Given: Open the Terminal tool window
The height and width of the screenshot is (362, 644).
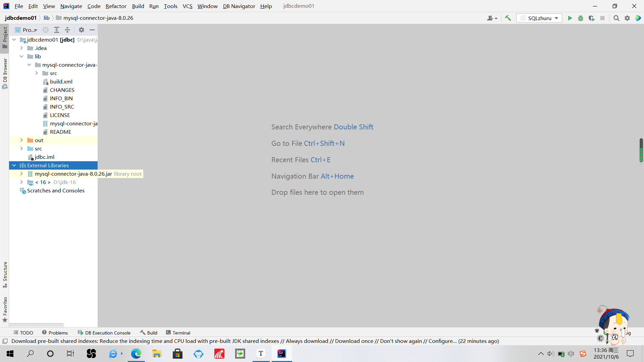Looking at the screenshot, I should [178, 333].
